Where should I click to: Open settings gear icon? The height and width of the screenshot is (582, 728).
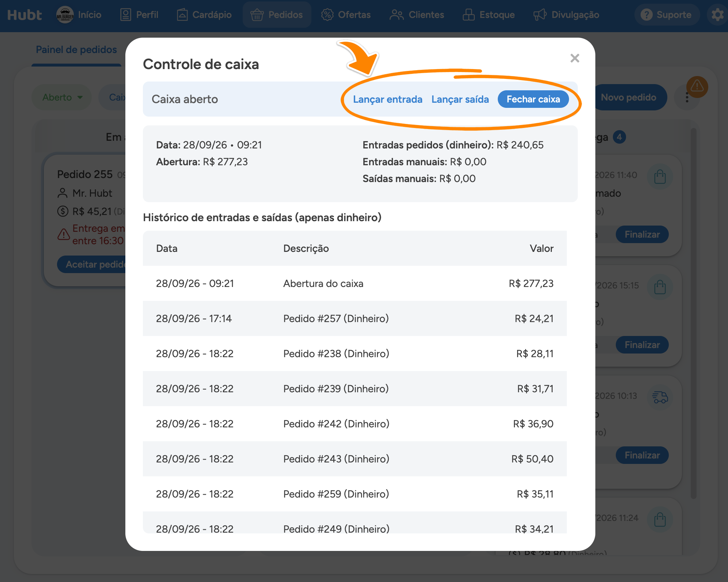(x=717, y=15)
